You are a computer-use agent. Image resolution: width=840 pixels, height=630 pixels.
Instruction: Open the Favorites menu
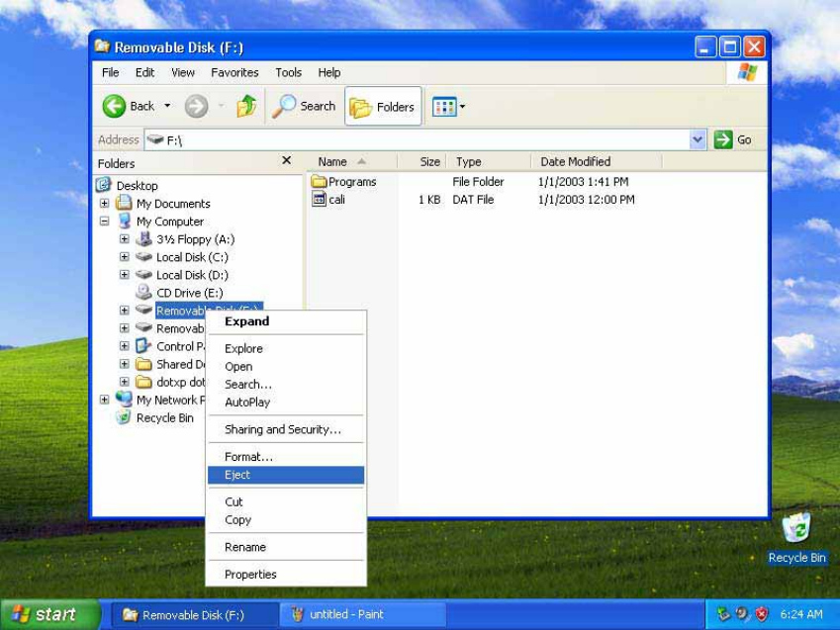point(234,72)
